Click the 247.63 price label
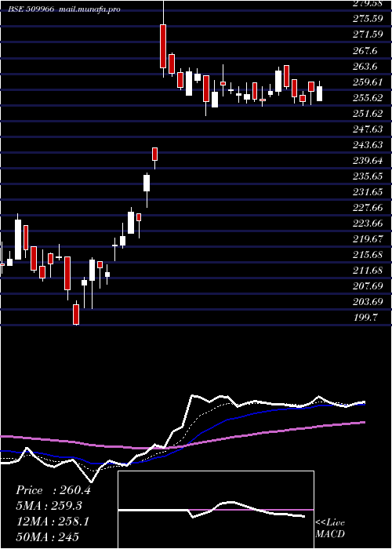 (368, 129)
